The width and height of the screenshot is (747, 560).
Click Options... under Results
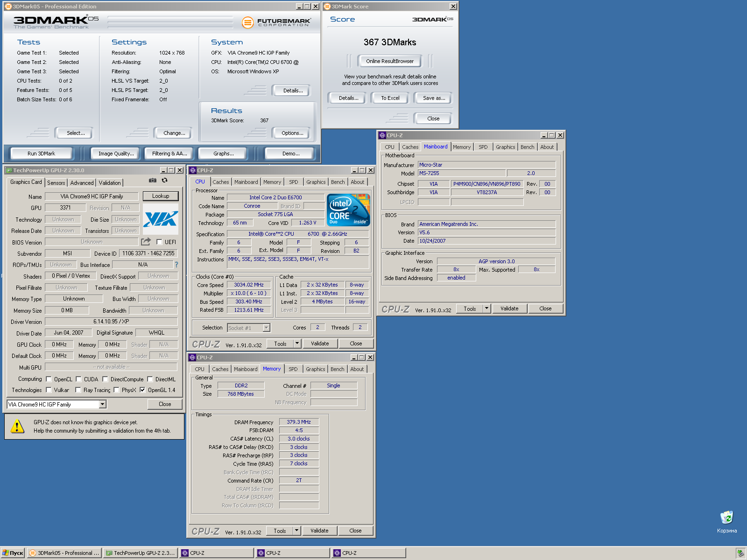click(x=292, y=133)
